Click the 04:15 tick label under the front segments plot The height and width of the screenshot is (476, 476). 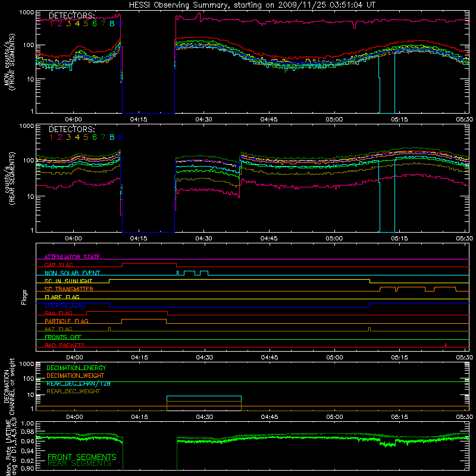tap(139, 120)
